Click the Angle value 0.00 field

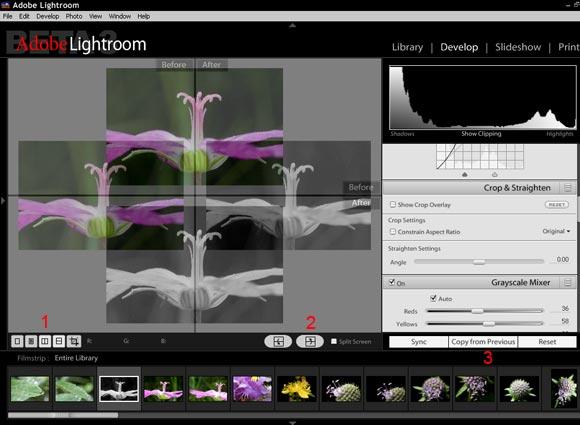pyautogui.click(x=562, y=260)
